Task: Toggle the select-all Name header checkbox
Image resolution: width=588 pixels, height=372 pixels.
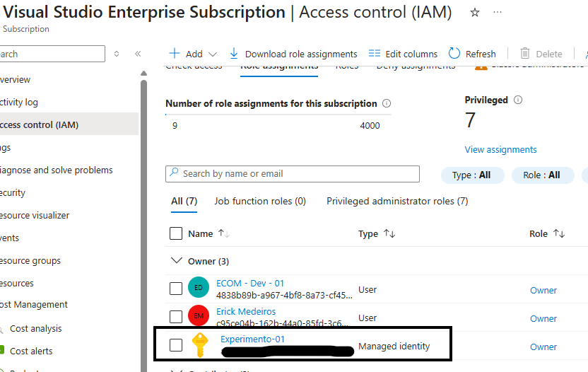Action: [x=177, y=233]
